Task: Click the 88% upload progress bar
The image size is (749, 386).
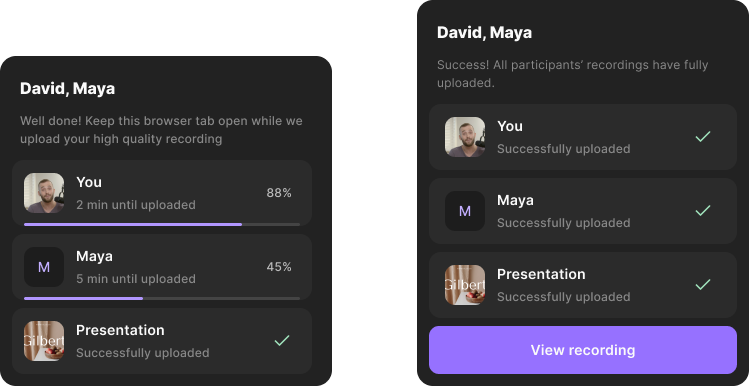Action: [162, 224]
